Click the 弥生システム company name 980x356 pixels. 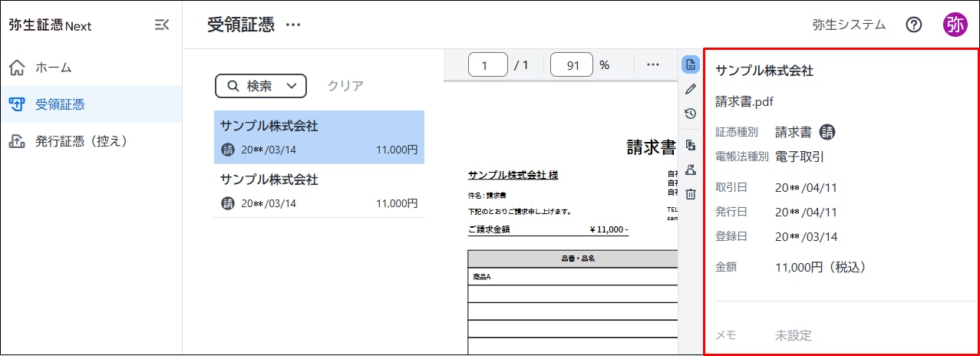[849, 25]
